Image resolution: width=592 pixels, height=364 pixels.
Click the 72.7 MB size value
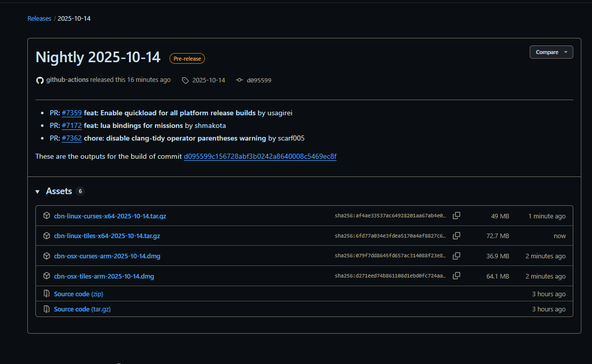(497, 236)
